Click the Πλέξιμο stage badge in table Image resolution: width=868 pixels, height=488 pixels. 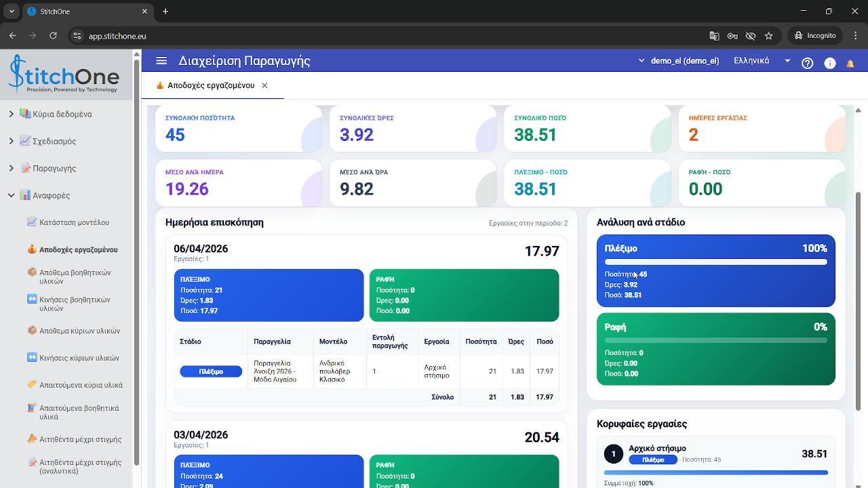pyautogui.click(x=211, y=371)
